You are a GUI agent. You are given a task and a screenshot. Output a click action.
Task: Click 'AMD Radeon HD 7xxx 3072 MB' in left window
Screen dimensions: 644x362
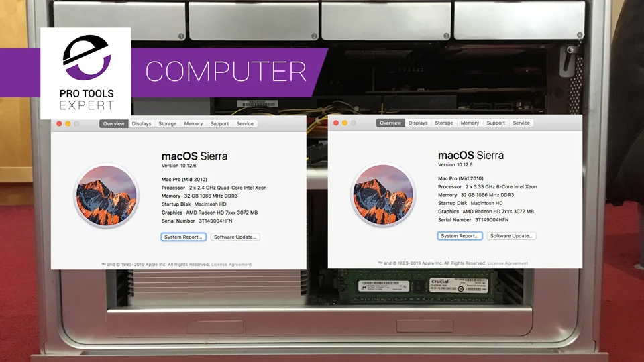click(222, 213)
